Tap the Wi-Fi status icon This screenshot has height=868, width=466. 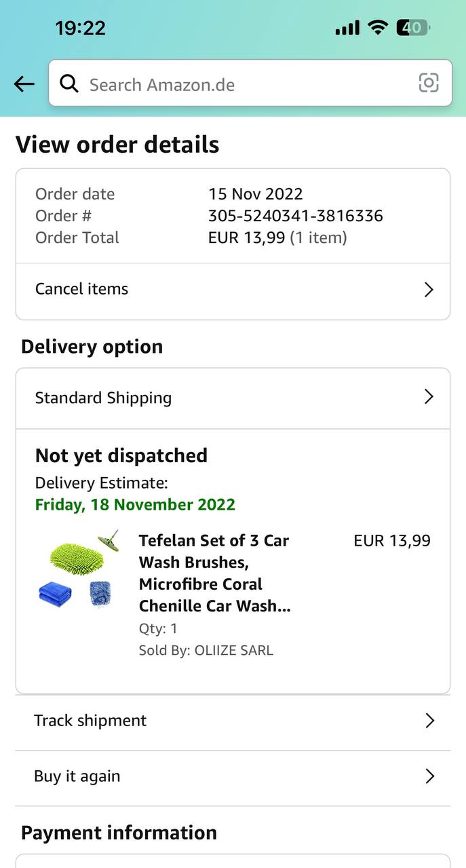376,28
